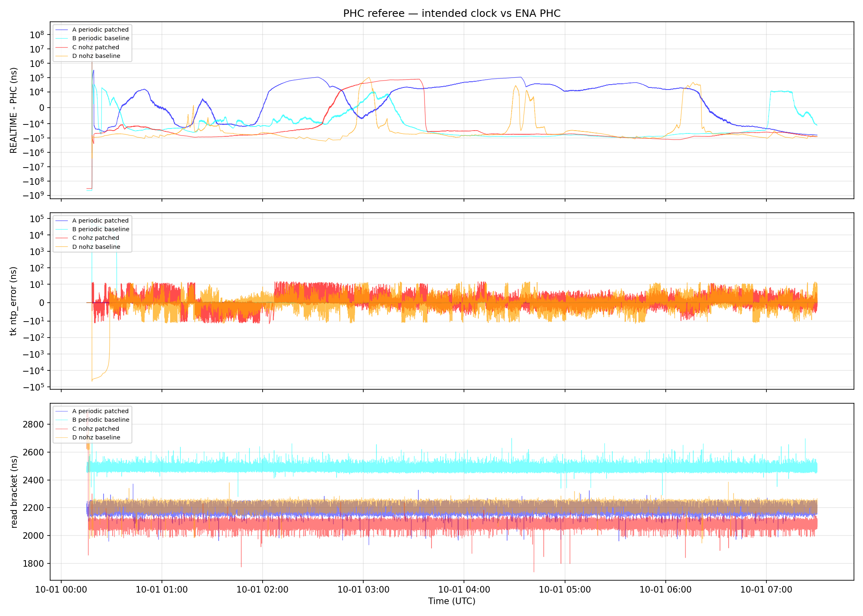The height and width of the screenshot is (616, 863).
Task: Click 'B periodic baseline' in bottom legend
Action: [101, 420]
